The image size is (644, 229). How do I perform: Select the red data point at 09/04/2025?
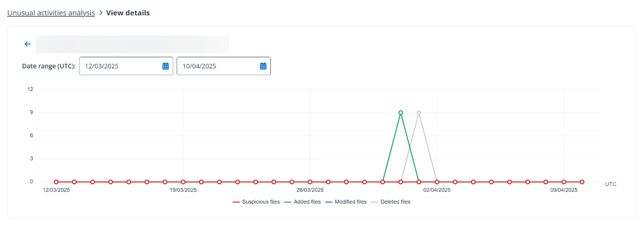pyautogui.click(x=564, y=182)
